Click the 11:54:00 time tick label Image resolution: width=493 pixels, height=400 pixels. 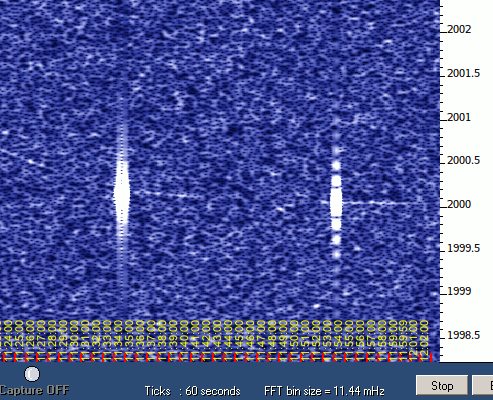[x=337, y=341]
